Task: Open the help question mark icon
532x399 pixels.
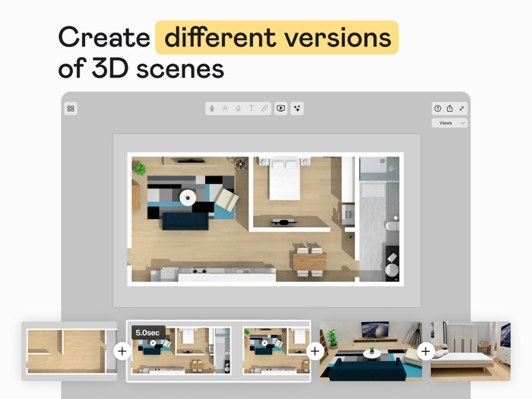Action: (x=438, y=109)
